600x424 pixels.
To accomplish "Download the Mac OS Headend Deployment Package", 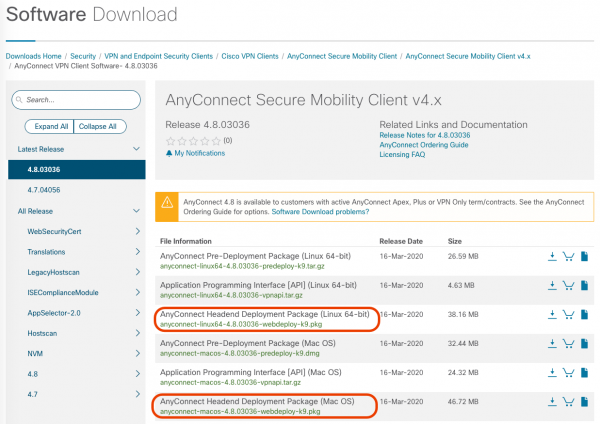I will pyautogui.click(x=551, y=402).
